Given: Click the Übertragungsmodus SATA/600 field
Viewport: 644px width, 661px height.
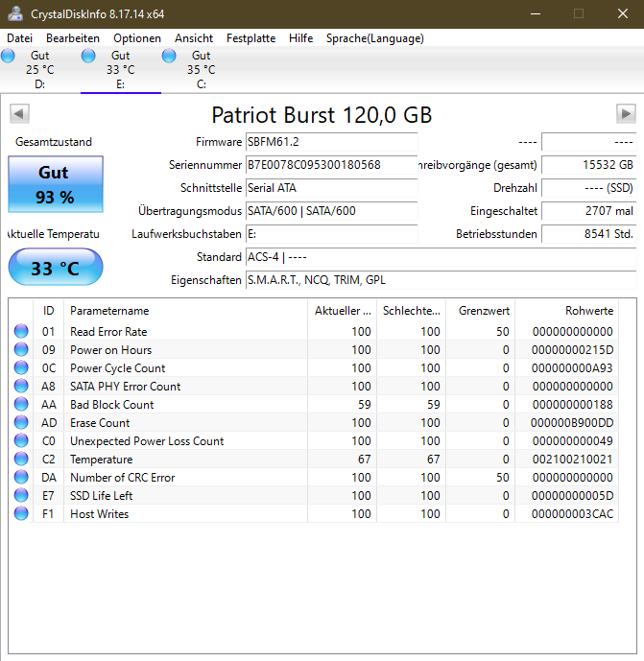Looking at the screenshot, I should tap(331, 211).
